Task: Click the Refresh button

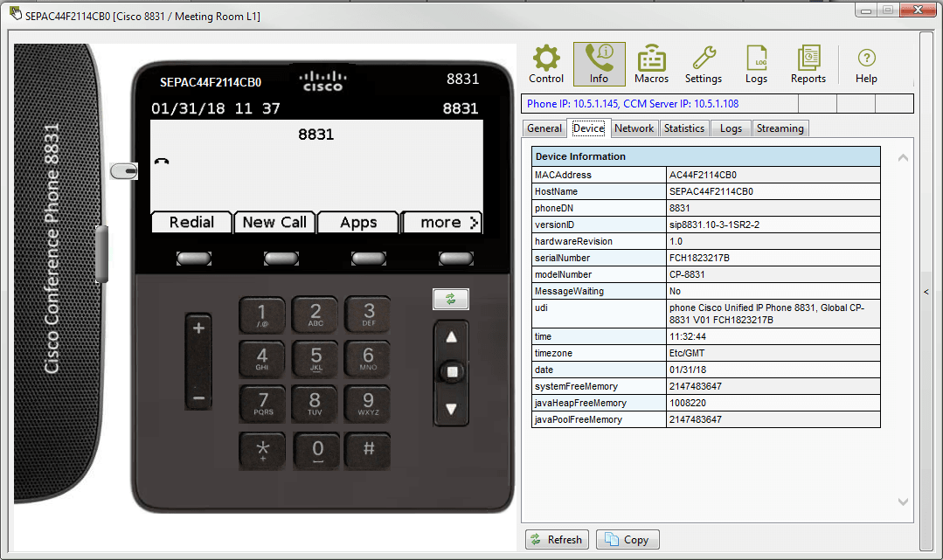Action: click(557, 540)
